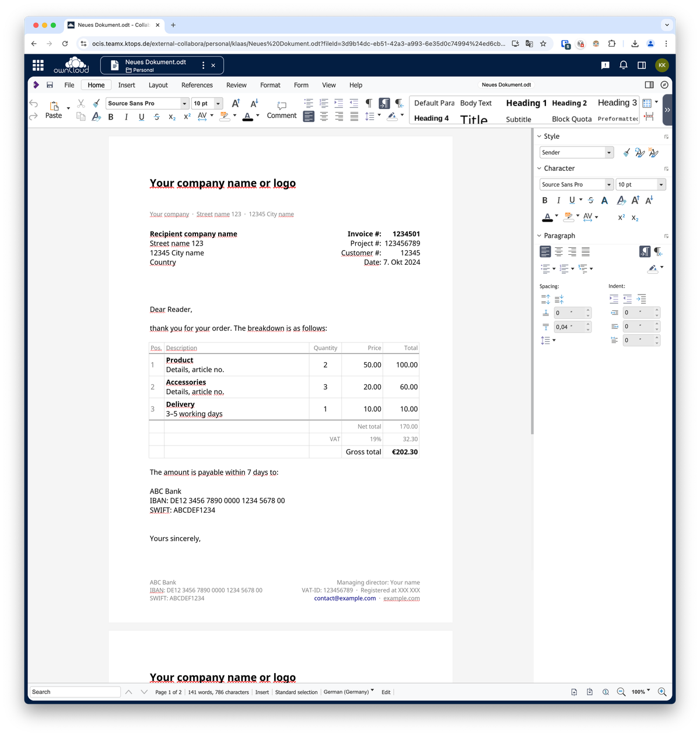Click the Save icon in the menu bar

coord(50,85)
